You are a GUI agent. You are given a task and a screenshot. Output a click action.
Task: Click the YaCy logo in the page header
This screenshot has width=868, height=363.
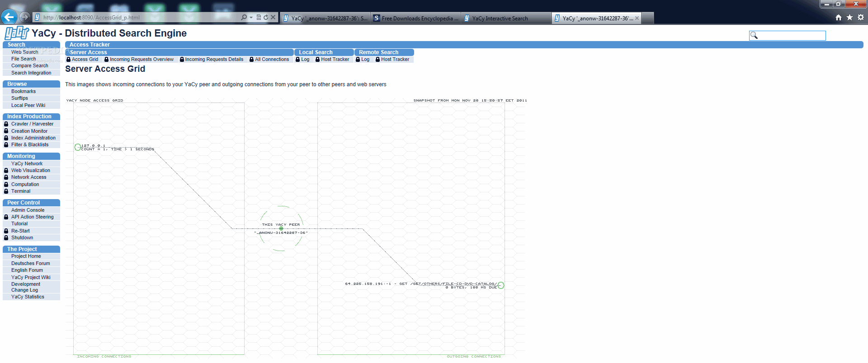coord(17,33)
